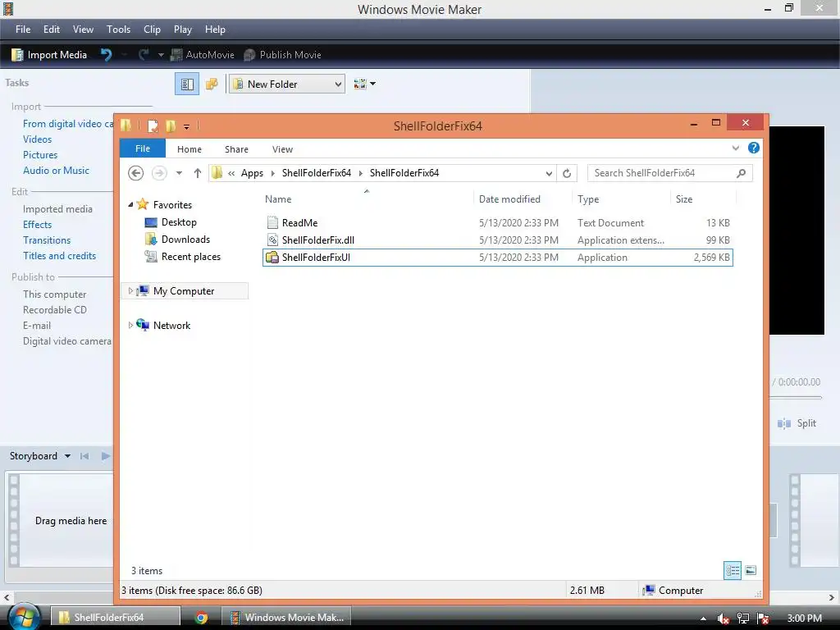The width and height of the screenshot is (840, 630).
Task: Click the Refresh address button
Action: (x=567, y=173)
